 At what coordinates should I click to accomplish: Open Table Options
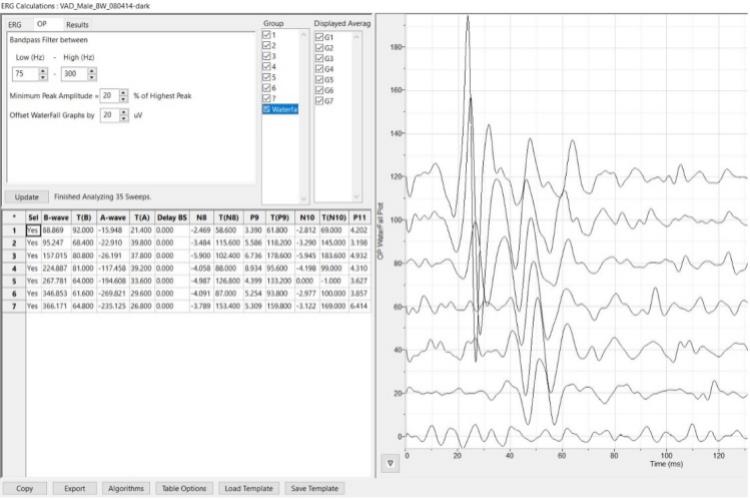coord(184,488)
